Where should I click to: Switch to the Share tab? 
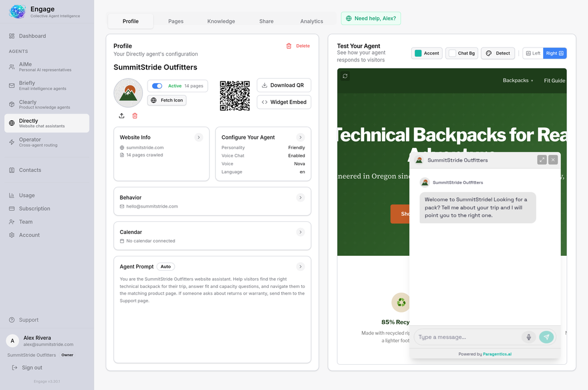pos(266,21)
